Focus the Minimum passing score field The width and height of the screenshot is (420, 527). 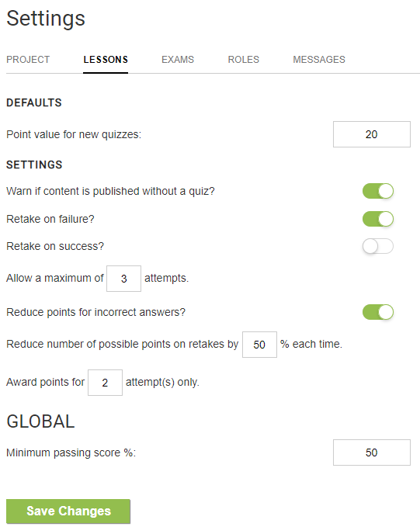372,452
